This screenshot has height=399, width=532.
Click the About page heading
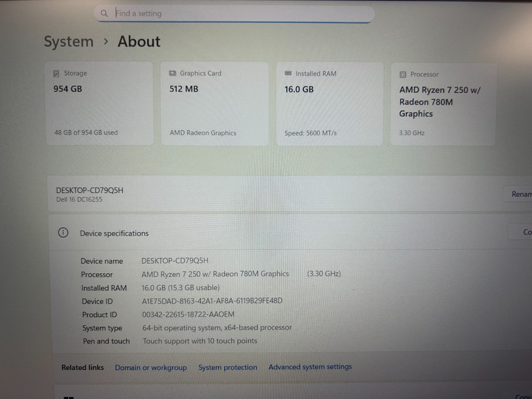pos(139,42)
